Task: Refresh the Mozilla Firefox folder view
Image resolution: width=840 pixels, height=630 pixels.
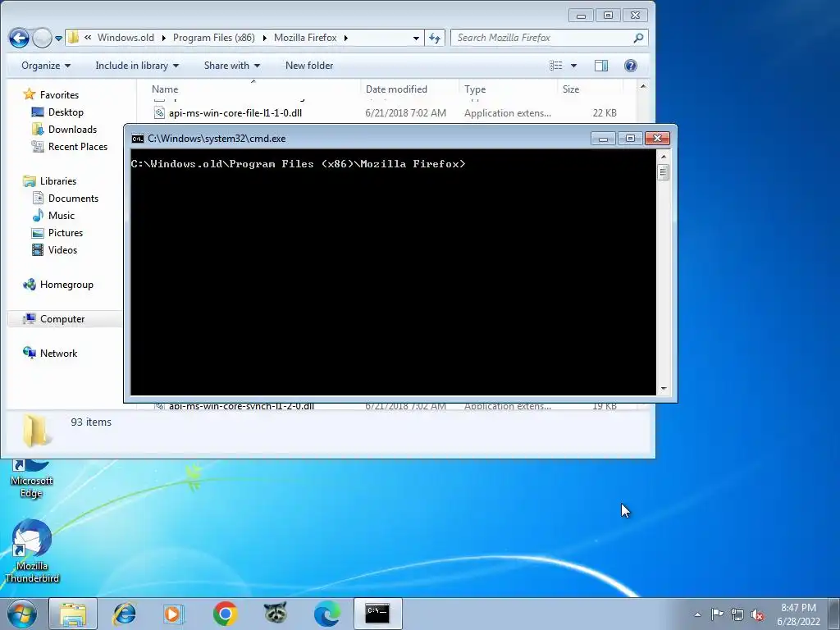Action: (435, 38)
